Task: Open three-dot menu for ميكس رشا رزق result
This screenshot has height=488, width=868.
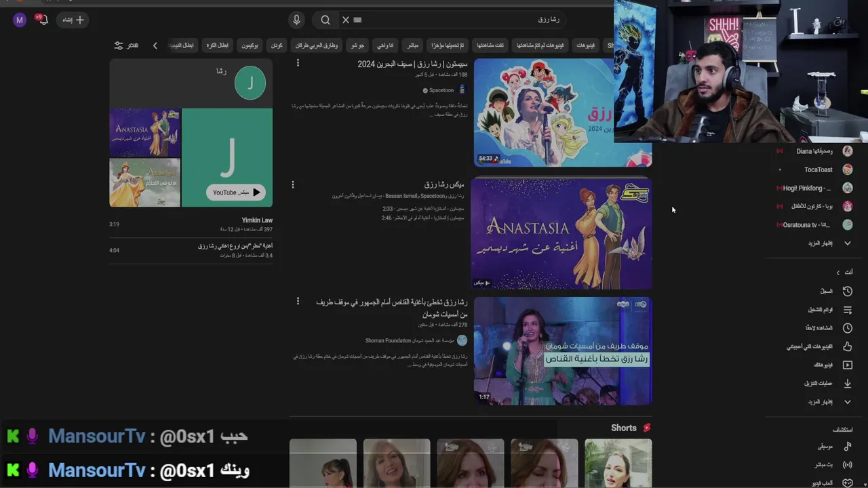Action: (x=293, y=184)
